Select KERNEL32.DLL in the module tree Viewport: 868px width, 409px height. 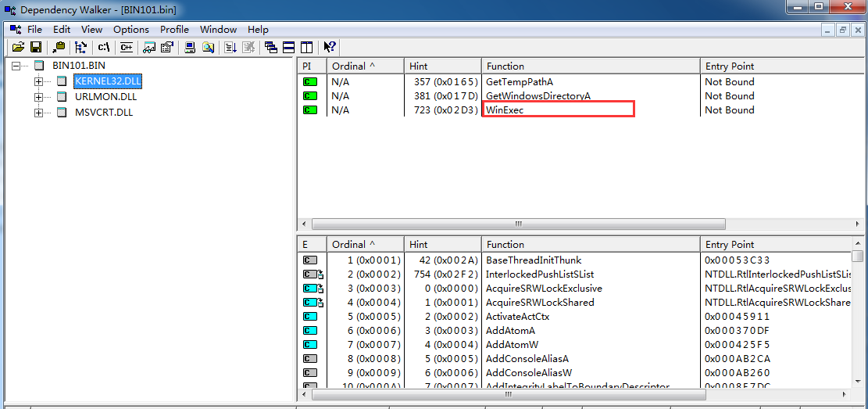click(108, 81)
